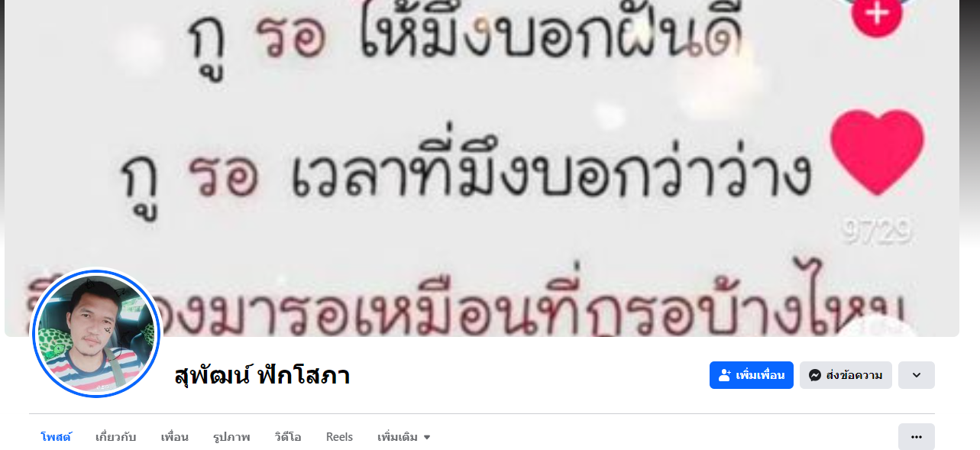The height and width of the screenshot is (450, 980).
Task: Expand the chevron menu next to ส่งข้อความ
Action: pyautogui.click(x=917, y=375)
